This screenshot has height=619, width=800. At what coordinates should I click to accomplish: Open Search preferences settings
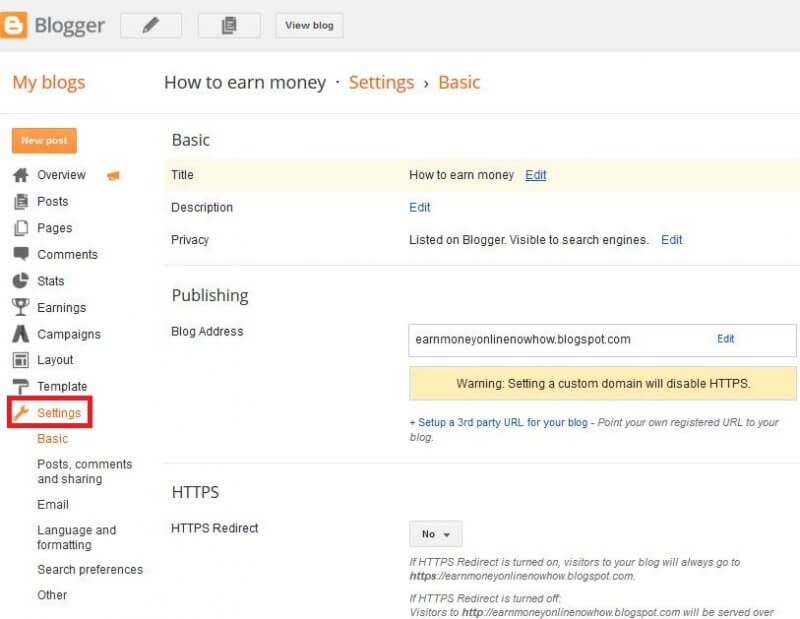(x=90, y=570)
